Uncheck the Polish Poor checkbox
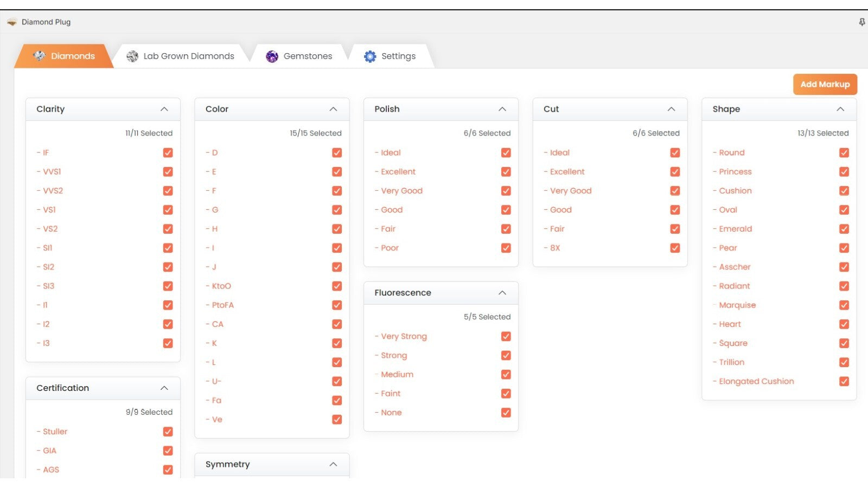The height and width of the screenshot is (488, 868). point(506,248)
